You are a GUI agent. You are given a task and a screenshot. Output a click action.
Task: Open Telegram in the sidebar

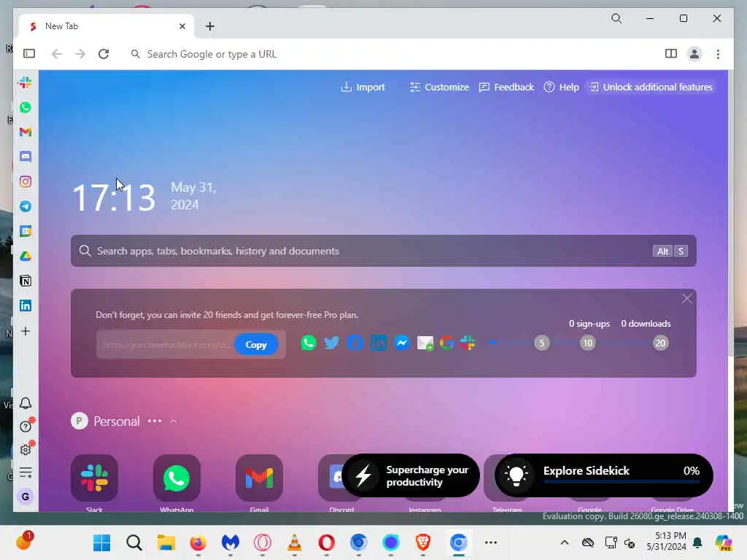(26, 206)
